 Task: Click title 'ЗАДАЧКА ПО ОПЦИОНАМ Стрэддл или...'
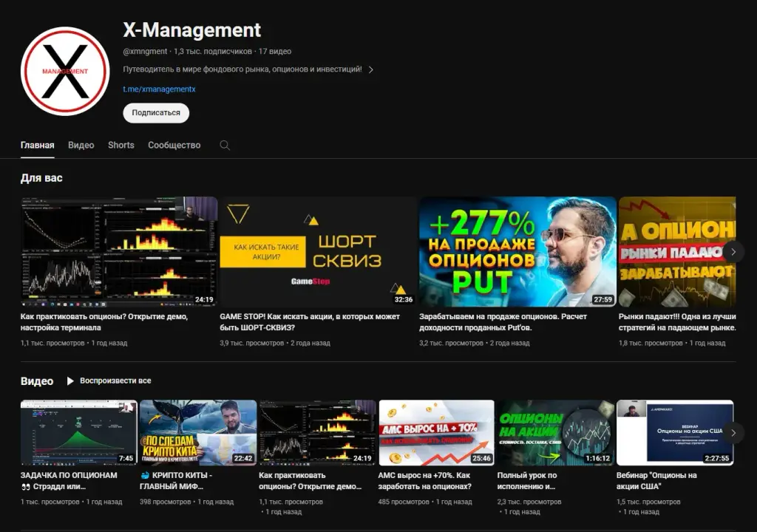point(69,481)
